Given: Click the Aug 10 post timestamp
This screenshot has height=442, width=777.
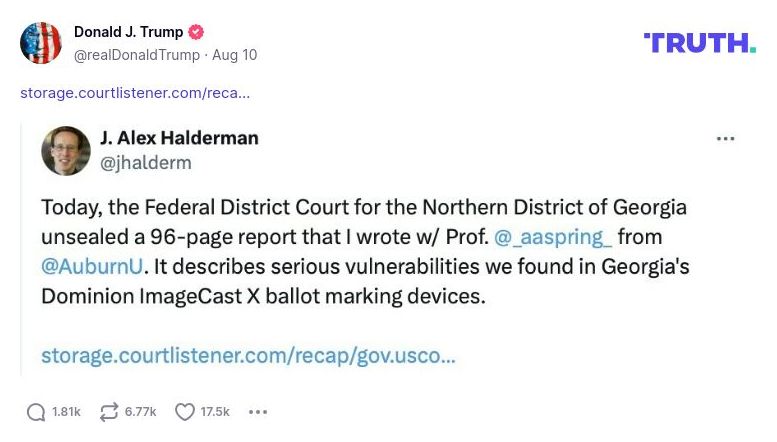Looking at the screenshot, I should [234, 55].
